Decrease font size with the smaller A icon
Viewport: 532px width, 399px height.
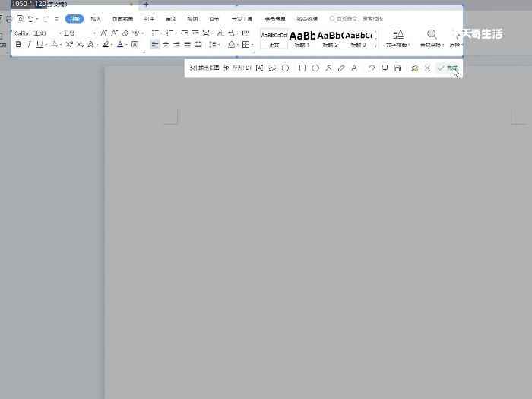114,33
